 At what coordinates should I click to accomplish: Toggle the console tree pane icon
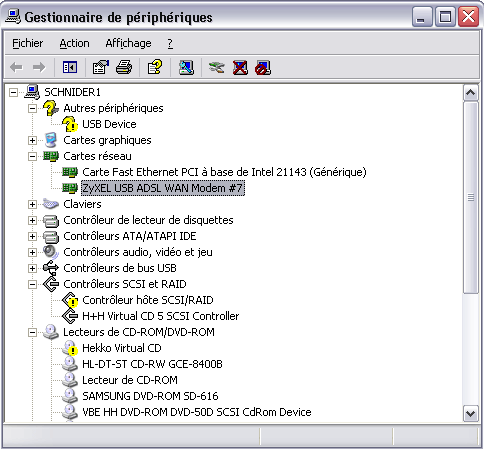pos(70,67)
